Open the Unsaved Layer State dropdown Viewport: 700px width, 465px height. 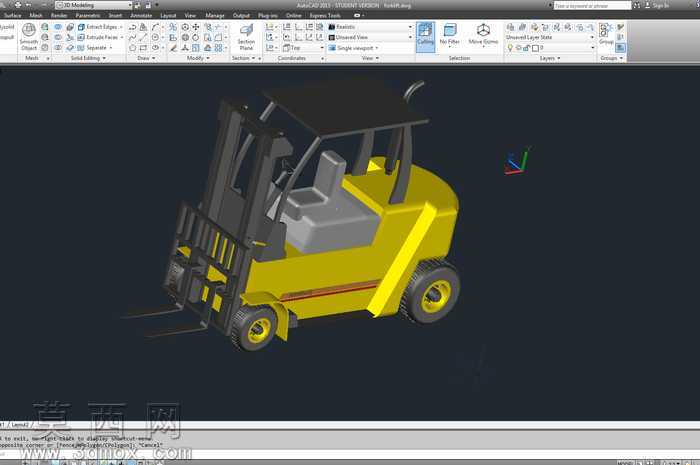(x=550, y=37)
